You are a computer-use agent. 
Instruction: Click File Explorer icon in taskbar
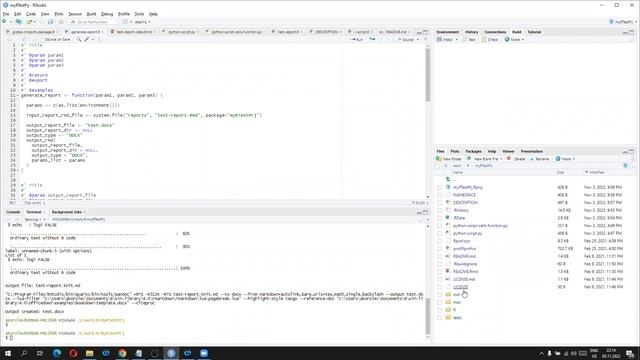(x=89, y=353)
